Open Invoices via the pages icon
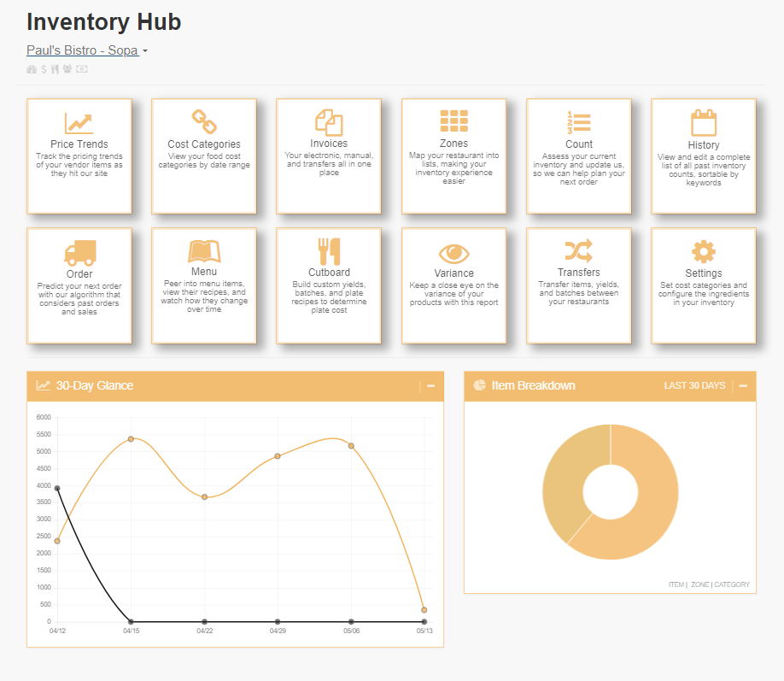Viewport: 784px width, 681px height. point(329,123)
